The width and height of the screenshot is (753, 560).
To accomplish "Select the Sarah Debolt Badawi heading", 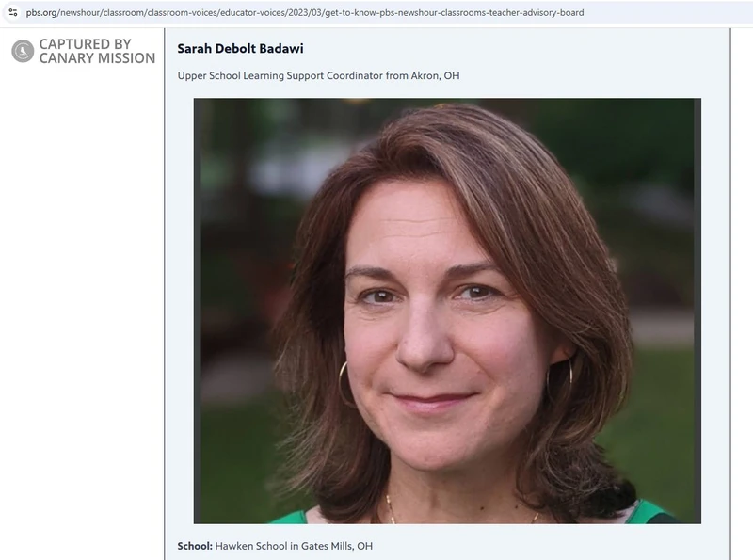I will (x=240, y=49).
